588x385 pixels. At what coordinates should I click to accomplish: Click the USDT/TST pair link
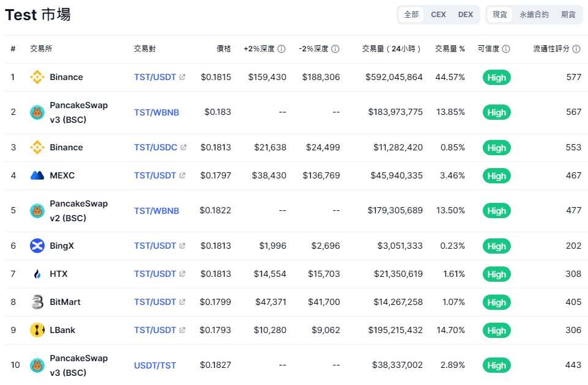(155, 365)
